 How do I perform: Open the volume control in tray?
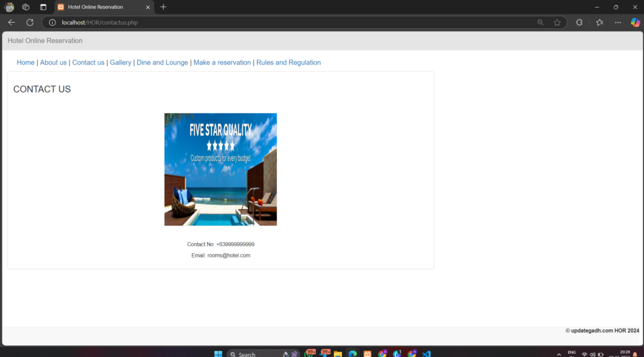tap(592, 354)
